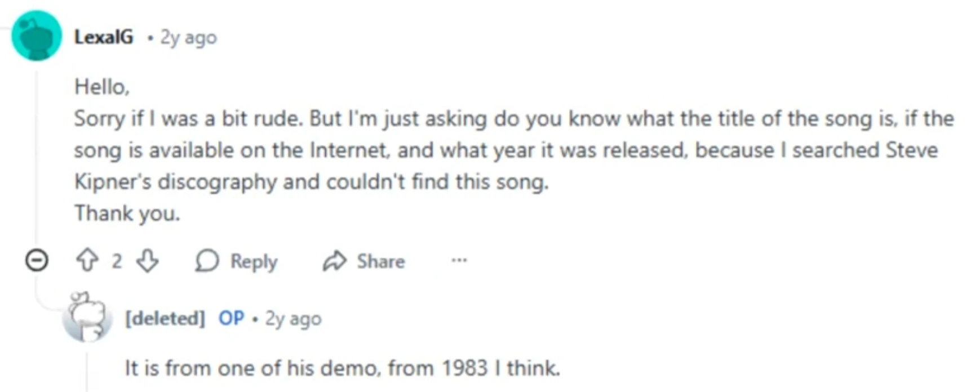This screenshot has width=980, height=392.
Task: Upvote LexaIG's comment
Action: [x=87, y=261]
